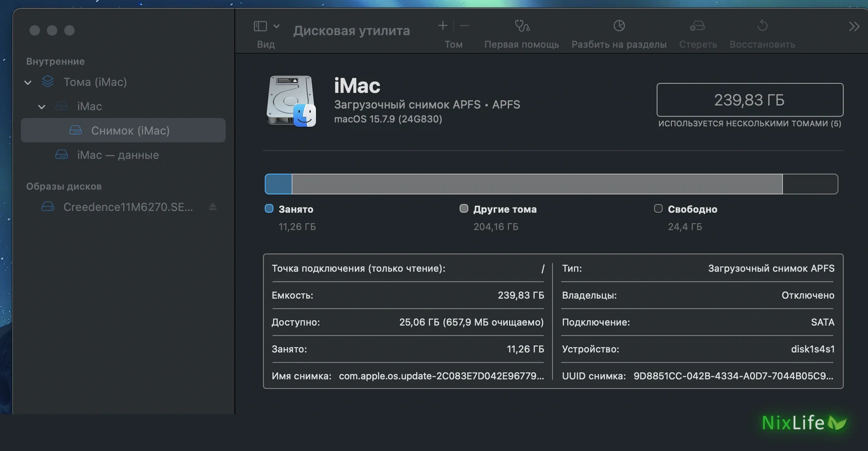Image resolution: width=868 pixels, height=451 pixels.
Task: Click the Стереть toolbar label
Action: tap(698, 45)
